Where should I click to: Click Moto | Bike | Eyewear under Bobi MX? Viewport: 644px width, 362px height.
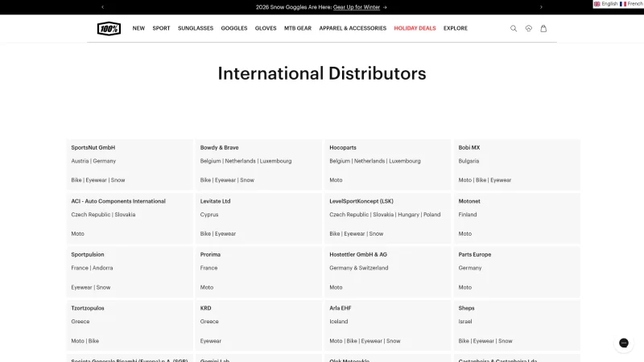coord(485,179)
